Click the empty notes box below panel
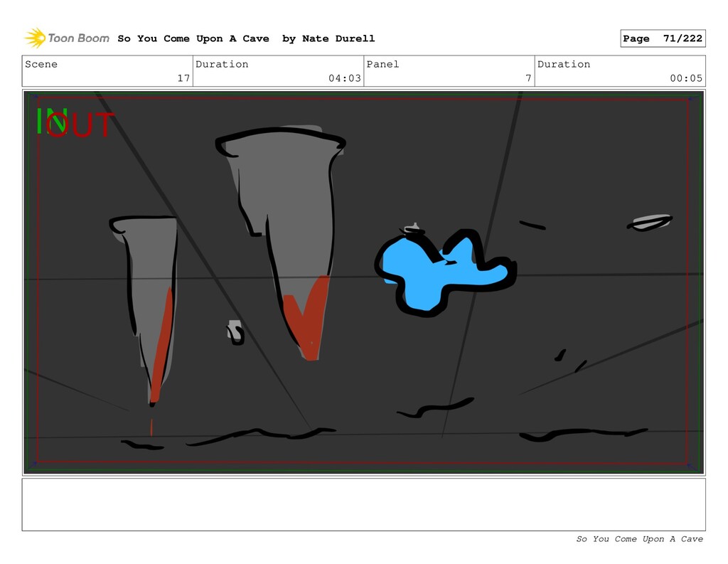Viewport: 728px width, 564px height. tap(363, 504)
